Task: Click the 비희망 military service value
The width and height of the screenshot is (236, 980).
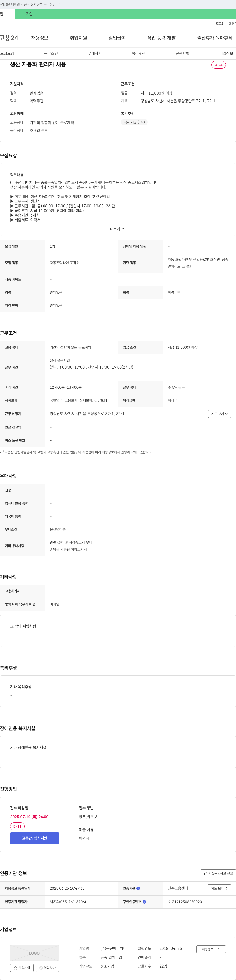Action: [x=54, y=604]
